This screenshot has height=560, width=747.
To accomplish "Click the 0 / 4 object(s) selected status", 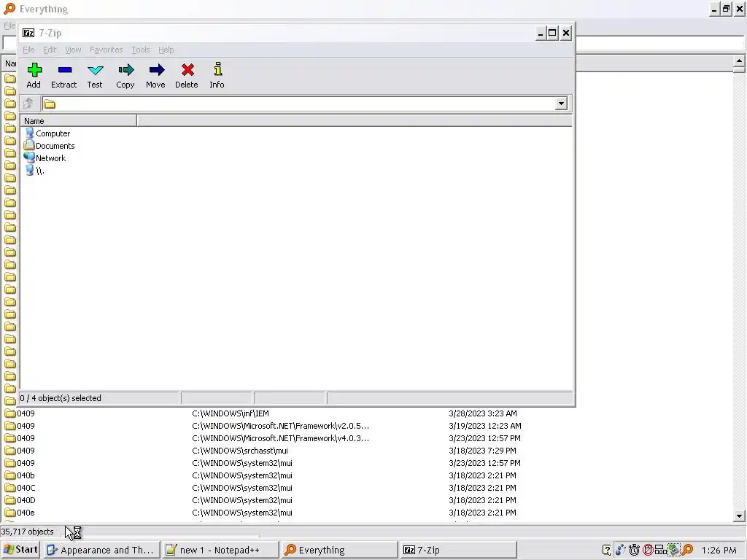I will [61, 398].
